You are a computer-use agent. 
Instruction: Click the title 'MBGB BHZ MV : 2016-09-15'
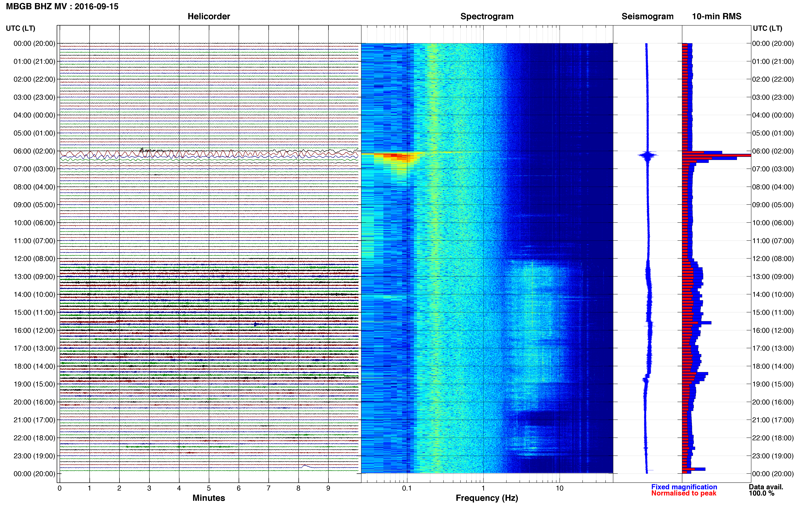click(62, 6)
